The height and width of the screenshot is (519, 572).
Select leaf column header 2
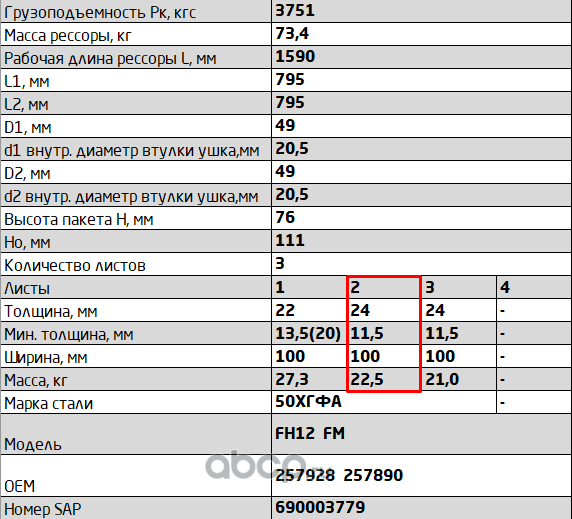pos(355,287)
